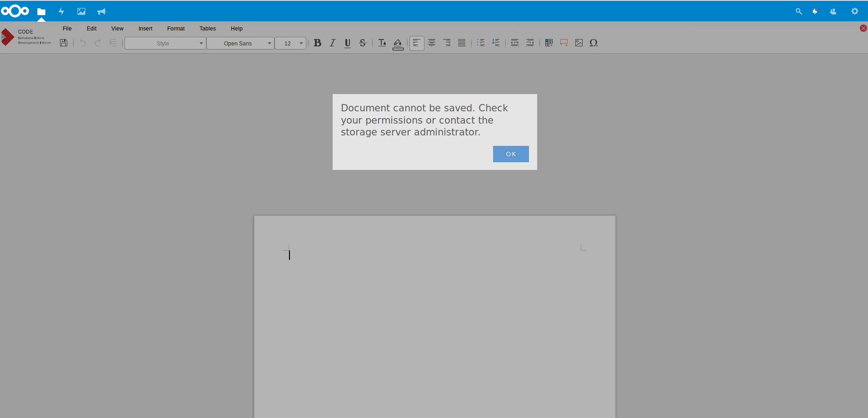
Task: Toggle italic formatting
Action: 332,43
